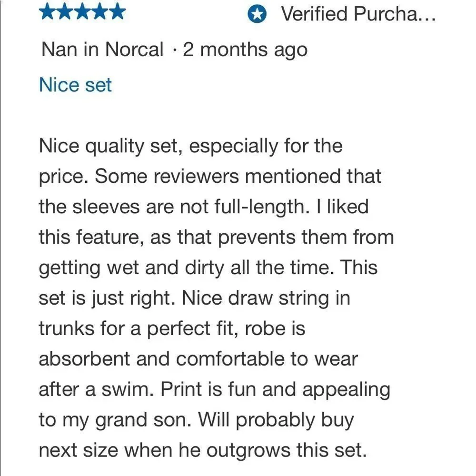This screenshot has width=476, height=476.
Task: Click the truncated Verified Purchase label
Action: pyautogui.click(x=358, y=14)
